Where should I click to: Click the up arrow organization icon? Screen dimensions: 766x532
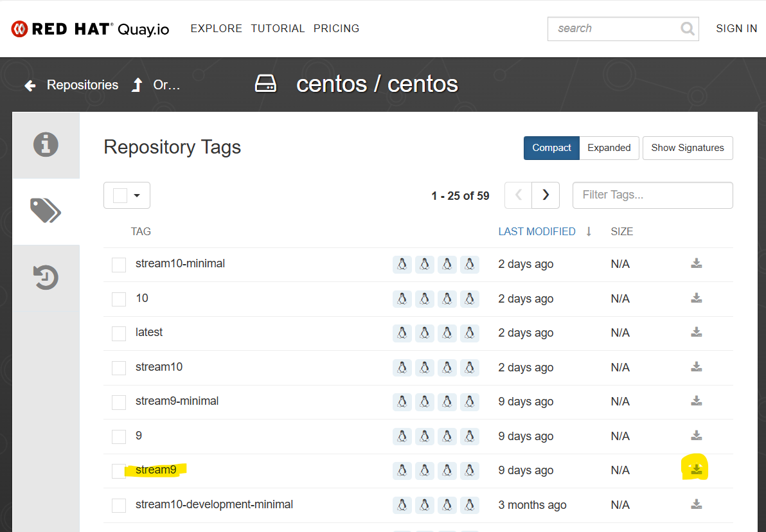(x=138, y=85)
